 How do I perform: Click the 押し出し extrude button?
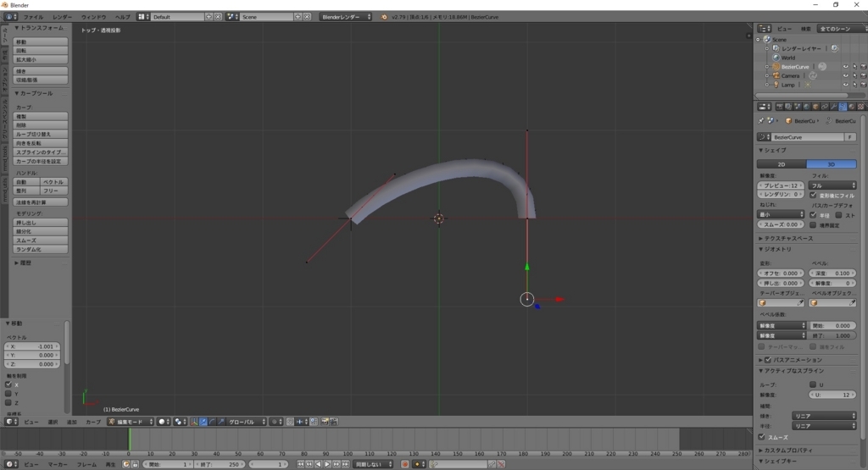click(x=41, y=223)
